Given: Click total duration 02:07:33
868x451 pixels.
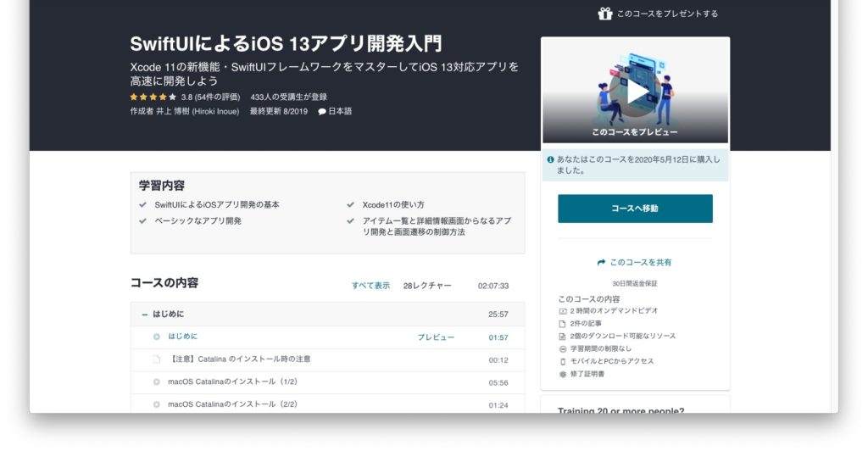Looking at the screenshot, I should click(x=493, y=286).
